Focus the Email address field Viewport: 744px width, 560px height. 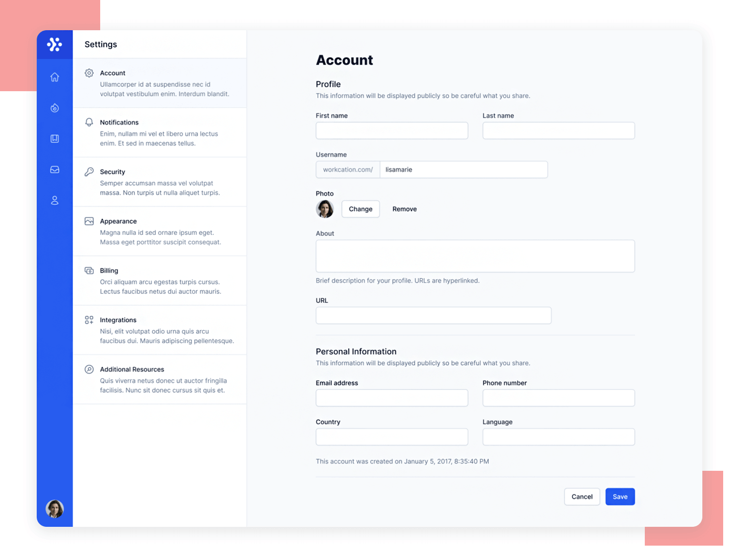click(392, 398)
